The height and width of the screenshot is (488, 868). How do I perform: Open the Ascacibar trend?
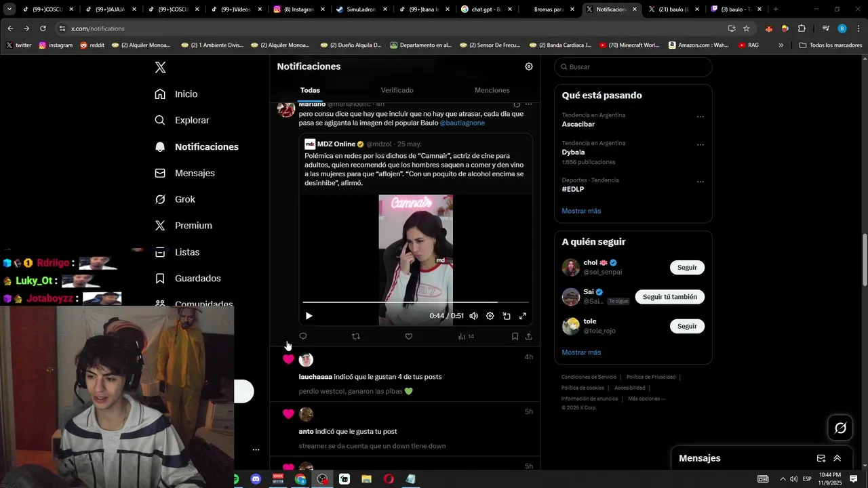[578, 124]
